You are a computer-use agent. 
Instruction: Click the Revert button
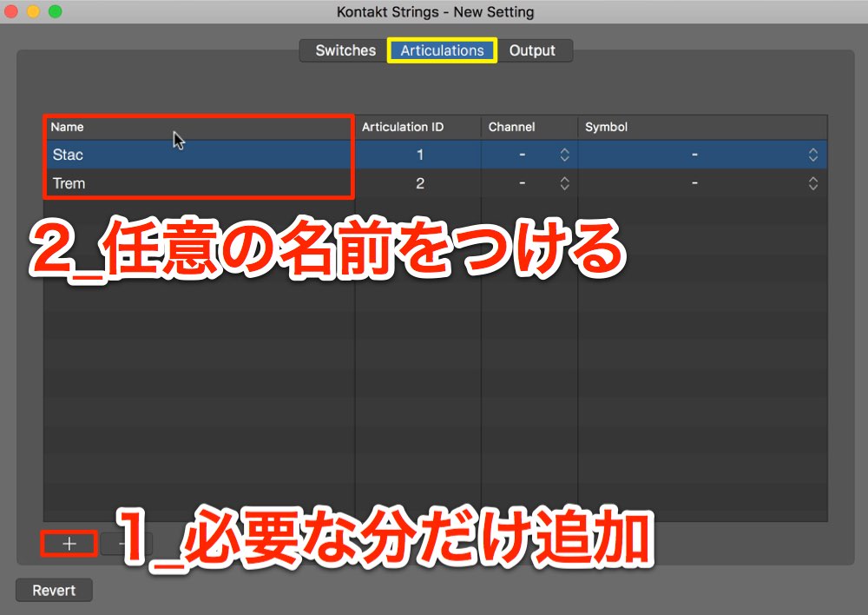click(54, 591)
